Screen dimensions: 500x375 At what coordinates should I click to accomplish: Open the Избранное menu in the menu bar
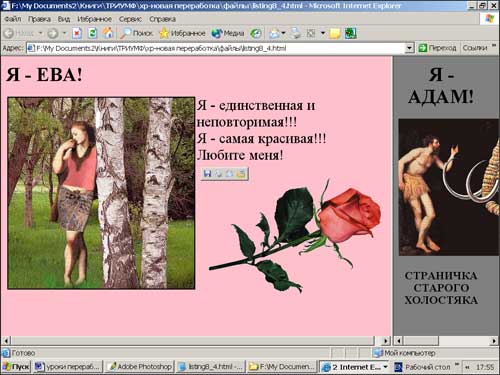point(94,19)
